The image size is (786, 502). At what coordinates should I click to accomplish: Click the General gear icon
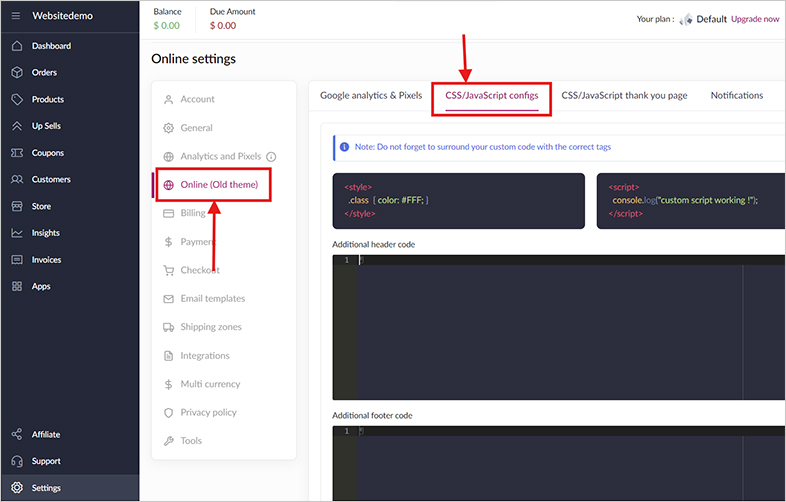click(168, 128)
